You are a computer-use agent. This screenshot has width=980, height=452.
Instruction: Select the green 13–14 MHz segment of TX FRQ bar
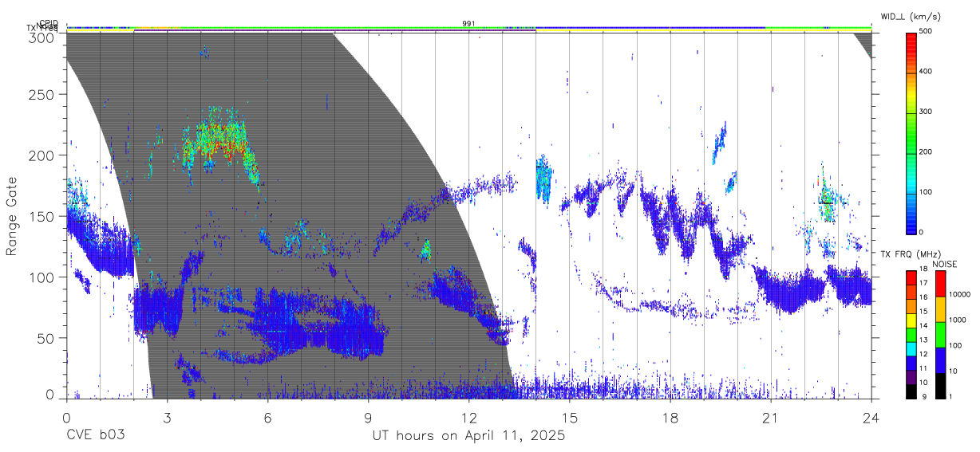click(x=911, y=334)
